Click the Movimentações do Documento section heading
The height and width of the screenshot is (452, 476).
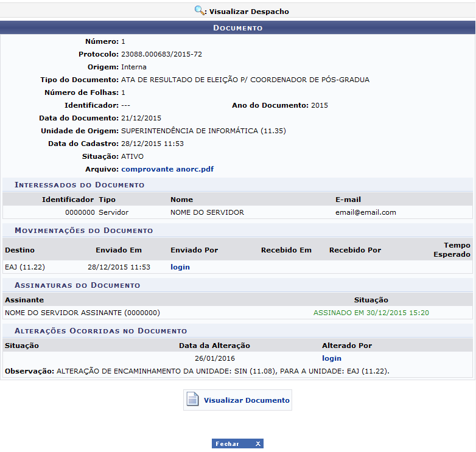click(x=84, y=230)
